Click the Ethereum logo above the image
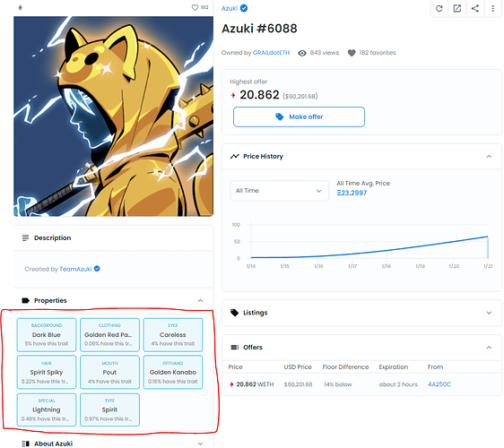504x448 pixels. point(21,7)
